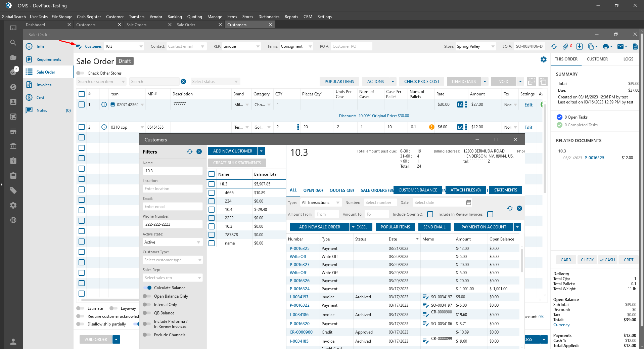Expand ADD NEW CUSTOMER dropdown arrow
The image size is (644, 349).
coord(261,151)
